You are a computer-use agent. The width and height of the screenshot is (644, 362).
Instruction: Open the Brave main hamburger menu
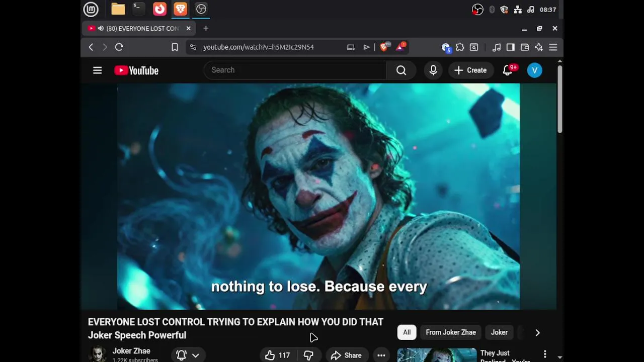553,47
